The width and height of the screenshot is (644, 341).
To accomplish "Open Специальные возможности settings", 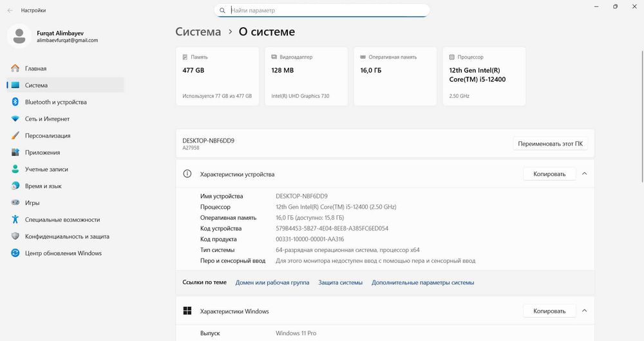I will (x=65, y=219).
